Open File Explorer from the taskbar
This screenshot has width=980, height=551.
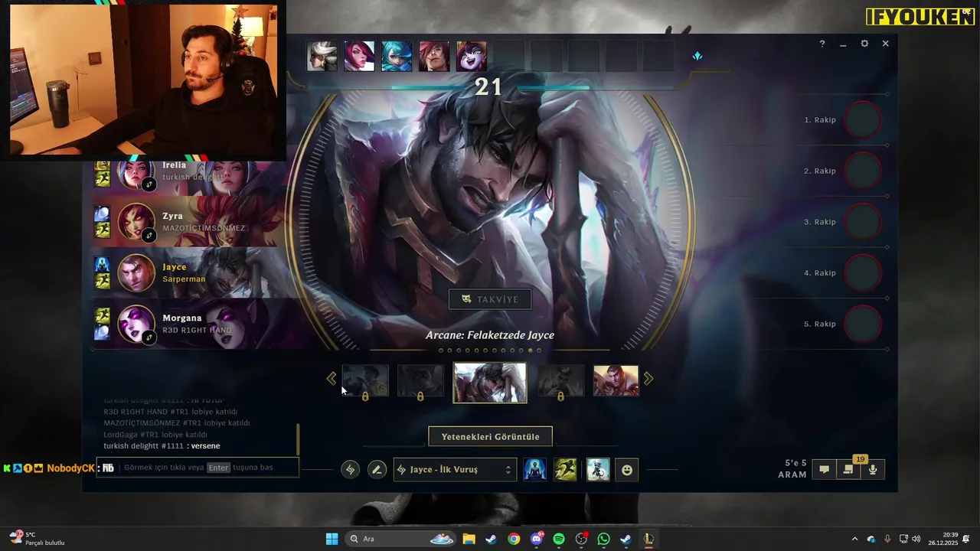pyautogui.click(x=469, y=539)
